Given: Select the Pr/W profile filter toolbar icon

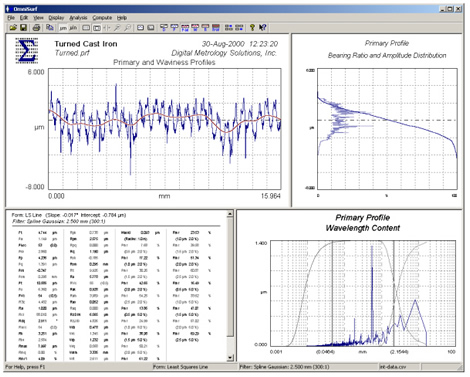Looking at the screenshot, I should [185, 28].
